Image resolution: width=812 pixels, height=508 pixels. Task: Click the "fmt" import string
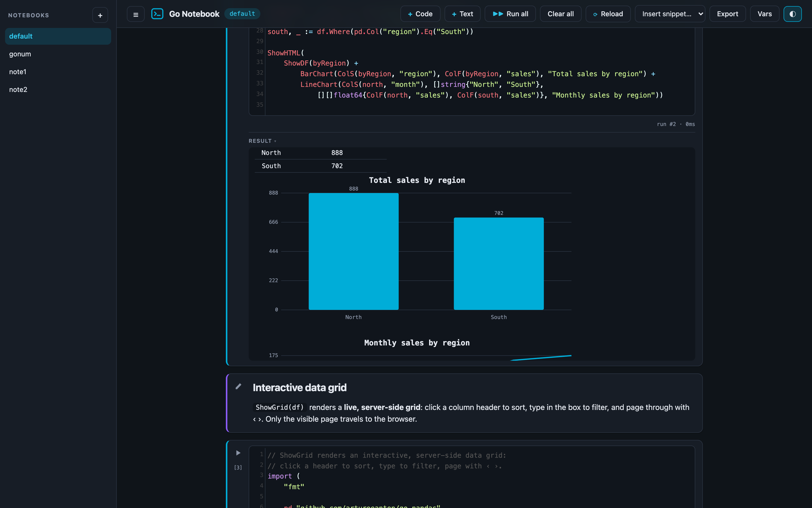[x=294, y=487]
